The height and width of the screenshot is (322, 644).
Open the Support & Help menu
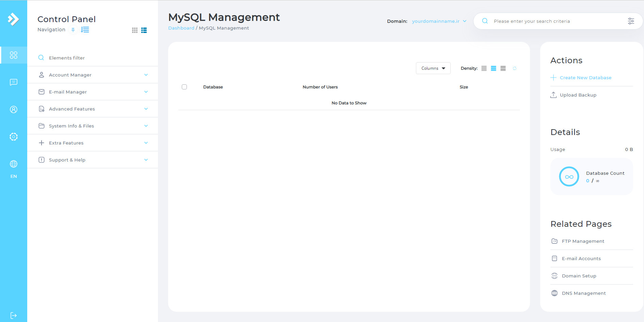coord(93,160)
